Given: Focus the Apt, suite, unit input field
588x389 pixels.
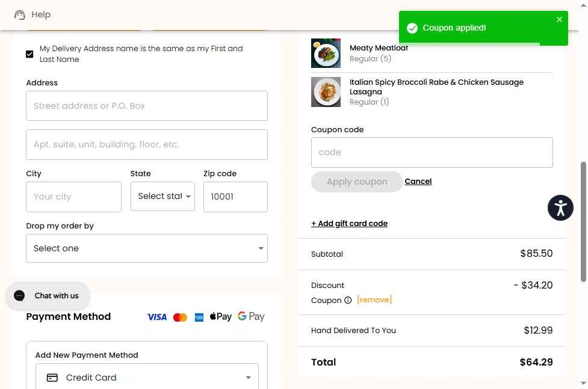Looking at the screenshot, I should pyautogui.click(x=147, y=145).
